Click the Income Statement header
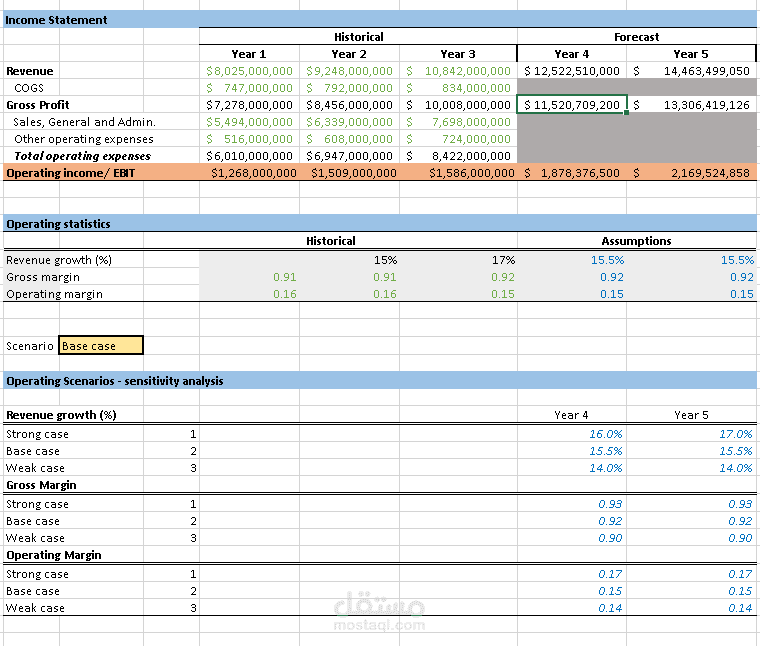 [x=56, y=20]
